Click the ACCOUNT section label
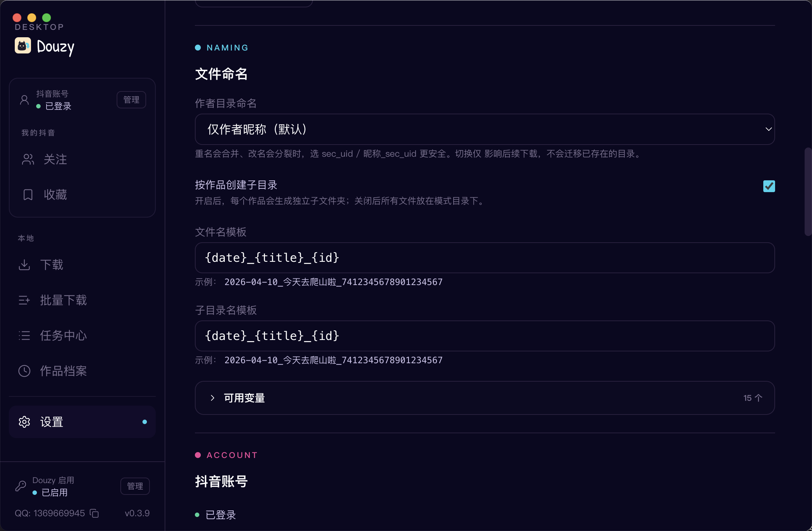 pos(232,455)
